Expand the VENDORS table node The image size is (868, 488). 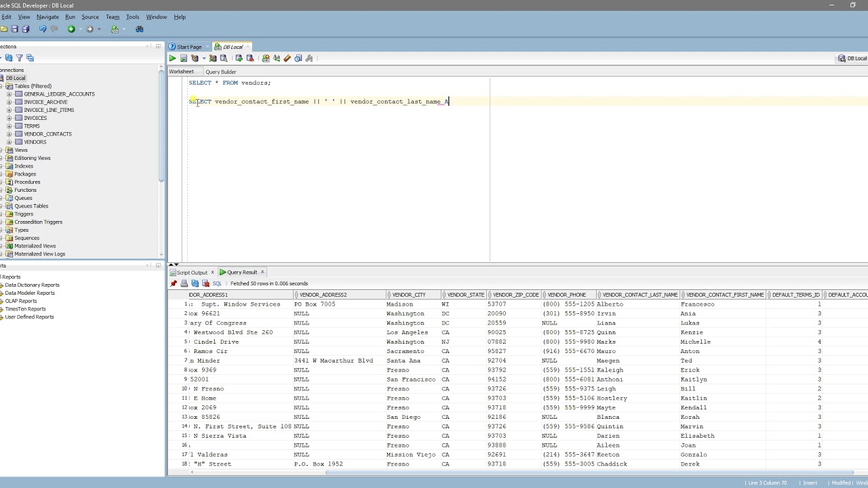pos(9,142)
